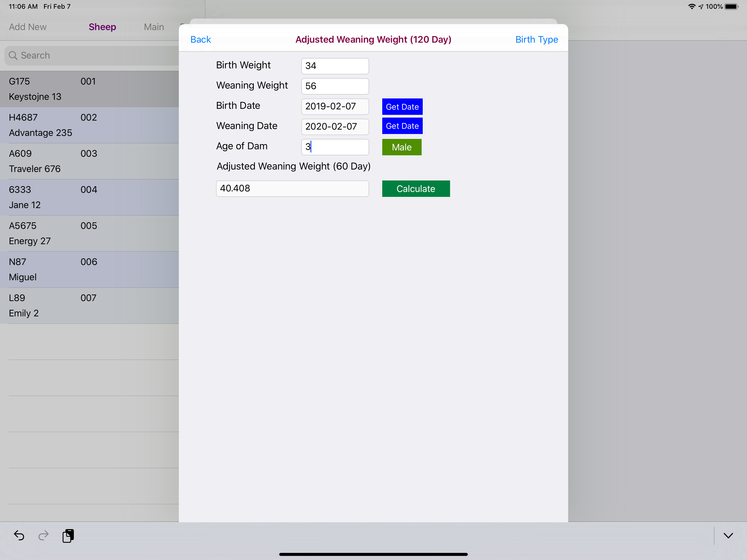The image size is (747, 560).
Task: Dismiss the keyboard with the chevron button
Action: tap(728, 536)
